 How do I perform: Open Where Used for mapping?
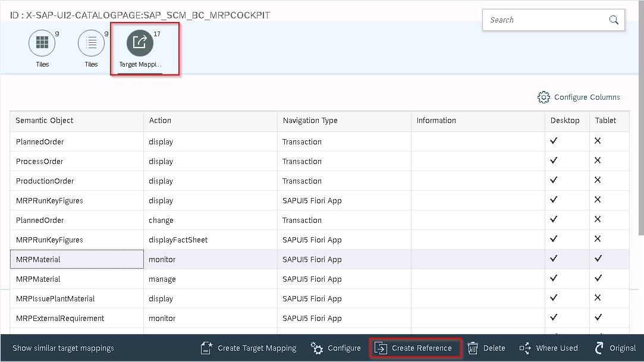[549, 348]
